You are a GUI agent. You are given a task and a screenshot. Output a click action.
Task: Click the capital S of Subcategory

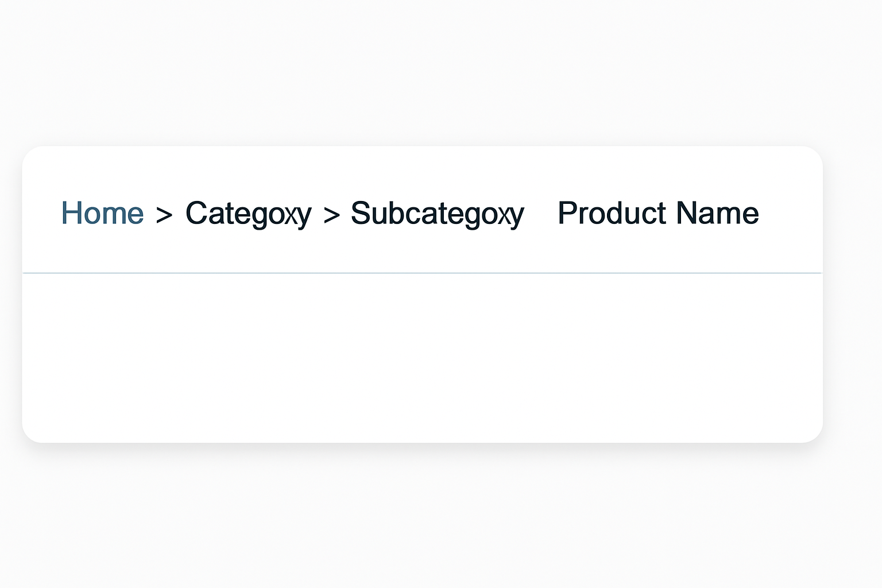pos(360,214)
